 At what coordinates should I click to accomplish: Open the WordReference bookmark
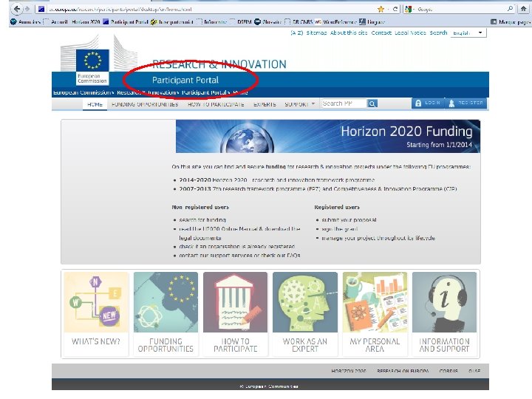point(336,21)
